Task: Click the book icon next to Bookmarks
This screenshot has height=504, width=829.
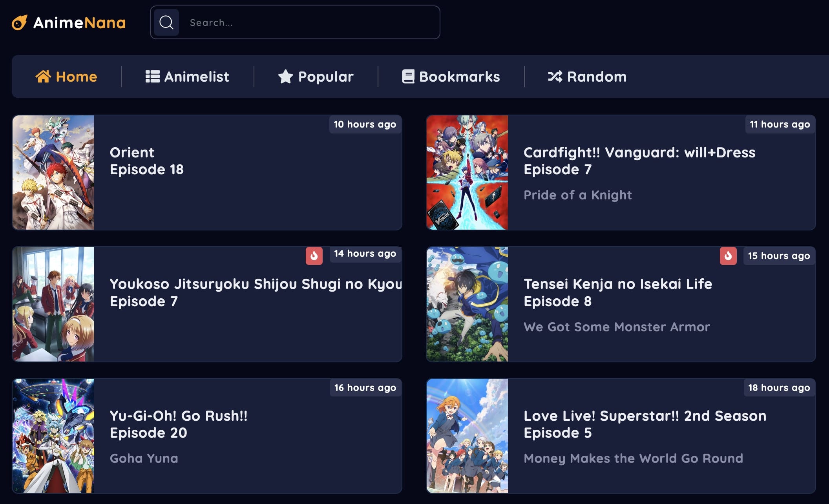Action: tap(407, 76)
